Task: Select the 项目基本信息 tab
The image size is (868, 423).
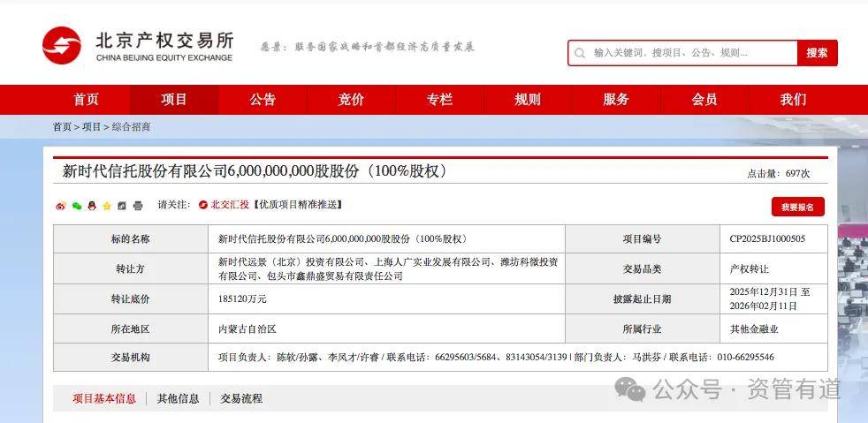Action: click(x=104, y=398)
